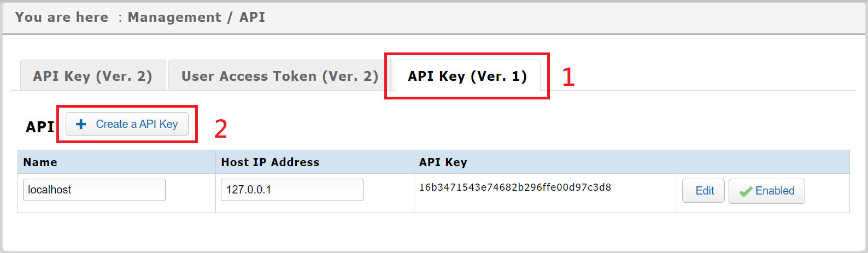This screenshot has width=868, height=253.
Task: Toggle the Enabled status for localhost
Action: tap(766, 191)
